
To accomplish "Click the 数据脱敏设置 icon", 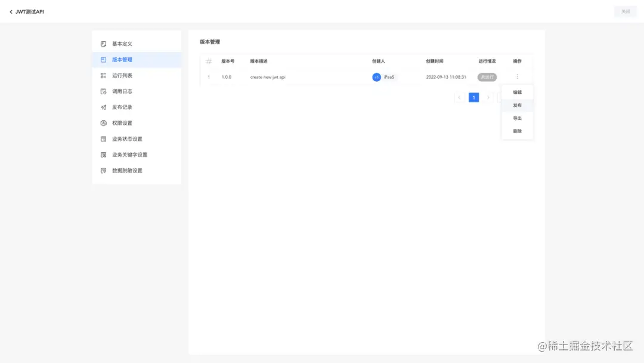I will (104, 171).
